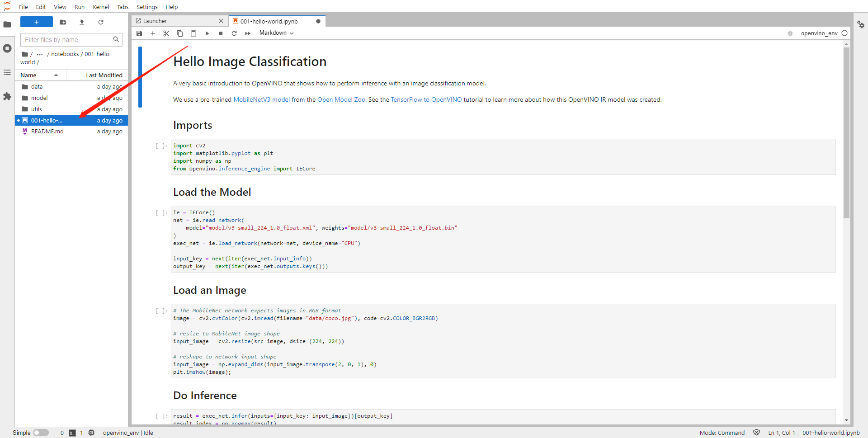Select the utils folder
Viewport: 868px width, 438px height.
(71, 109)
